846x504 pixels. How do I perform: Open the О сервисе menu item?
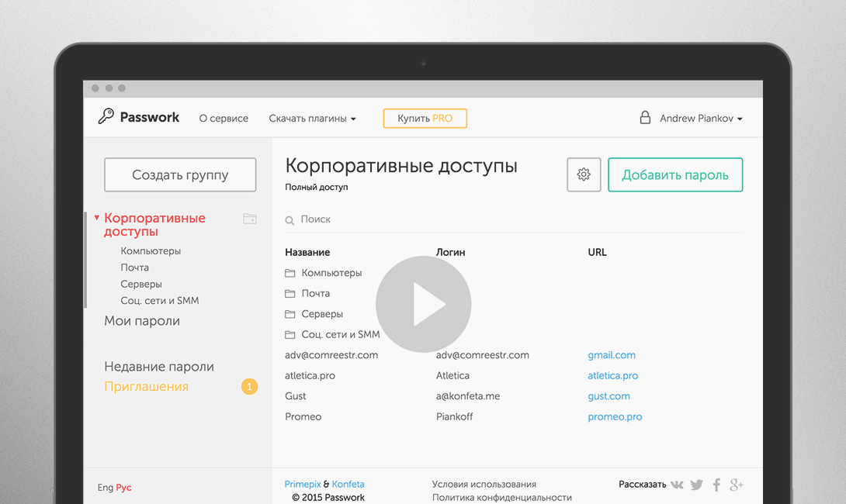[224, 119]
